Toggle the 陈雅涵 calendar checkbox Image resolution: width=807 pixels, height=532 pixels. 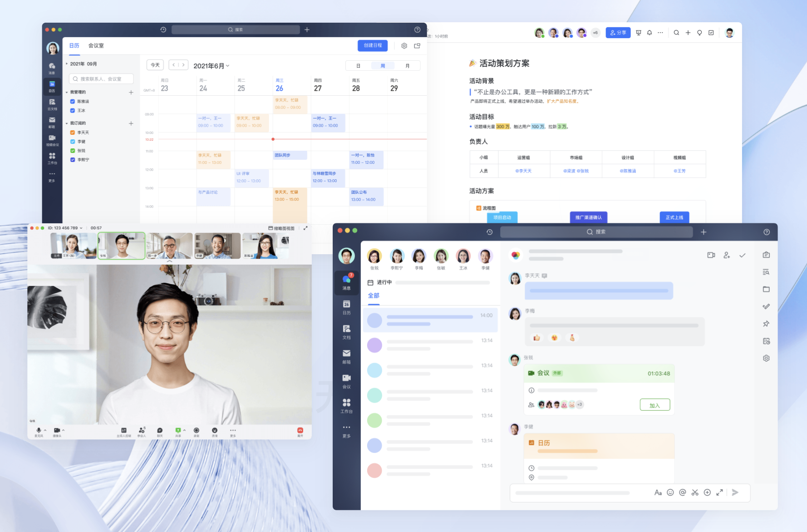tap(73, 101)
